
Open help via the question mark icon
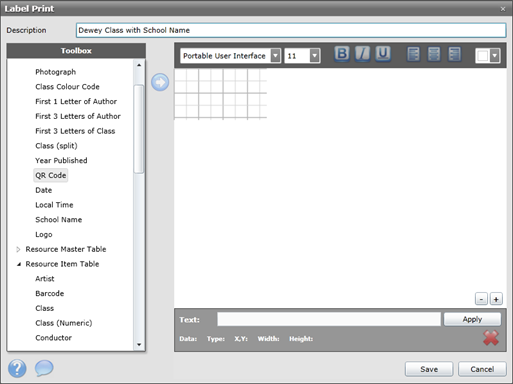pos(17,369)
